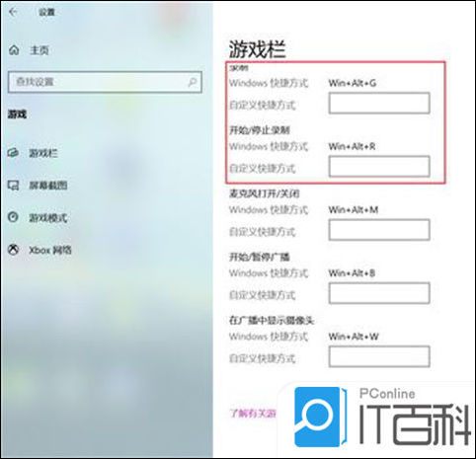Click custom shortcut field under Win+Alt+R
This screenshot has width=476, height=459.
[x=379, y=167]
